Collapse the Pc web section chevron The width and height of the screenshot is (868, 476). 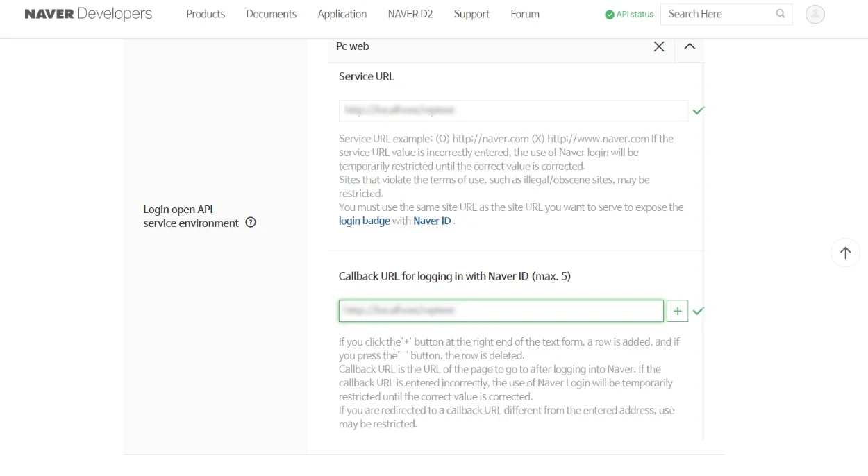690,46
